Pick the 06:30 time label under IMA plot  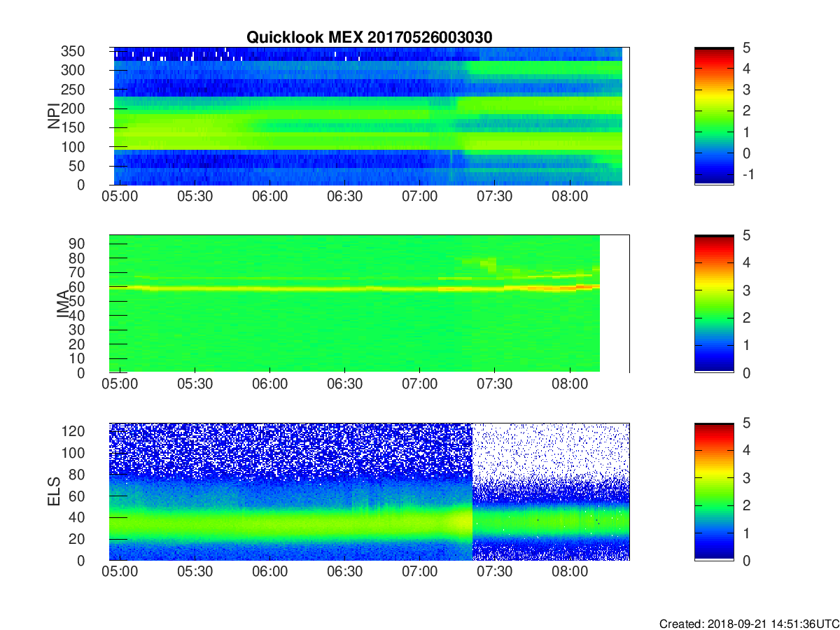click(x=344, y=384)
